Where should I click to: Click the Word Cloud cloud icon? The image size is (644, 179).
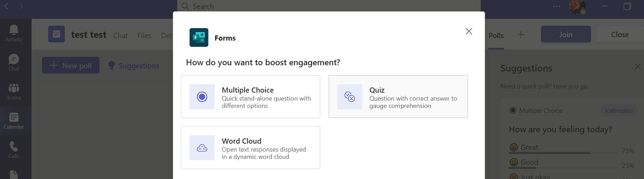[202, 147]
